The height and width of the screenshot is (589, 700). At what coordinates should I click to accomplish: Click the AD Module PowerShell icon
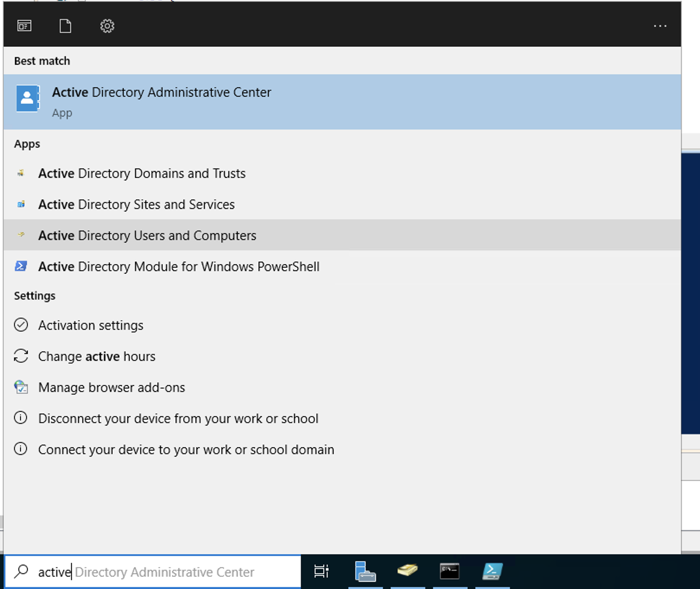point(21,266)
